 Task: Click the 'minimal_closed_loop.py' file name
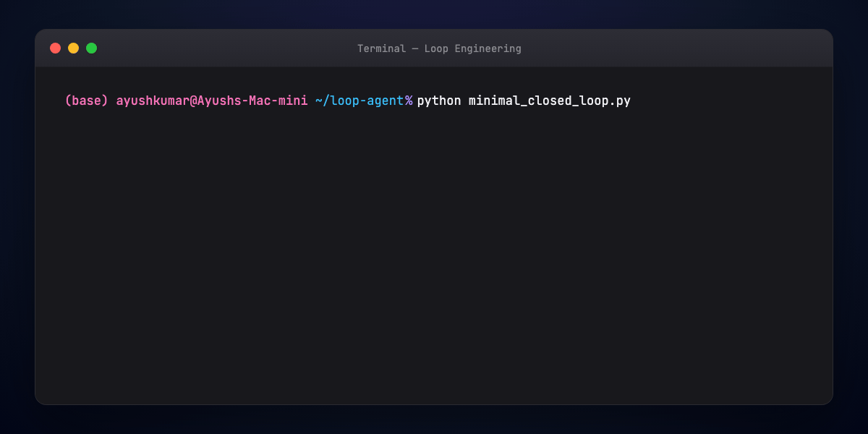coord(550,101)
